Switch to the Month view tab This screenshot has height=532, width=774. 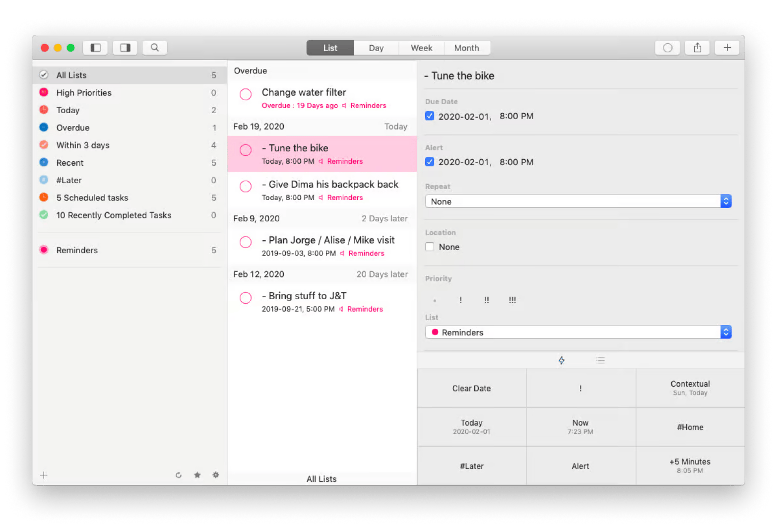pos(466,48)
